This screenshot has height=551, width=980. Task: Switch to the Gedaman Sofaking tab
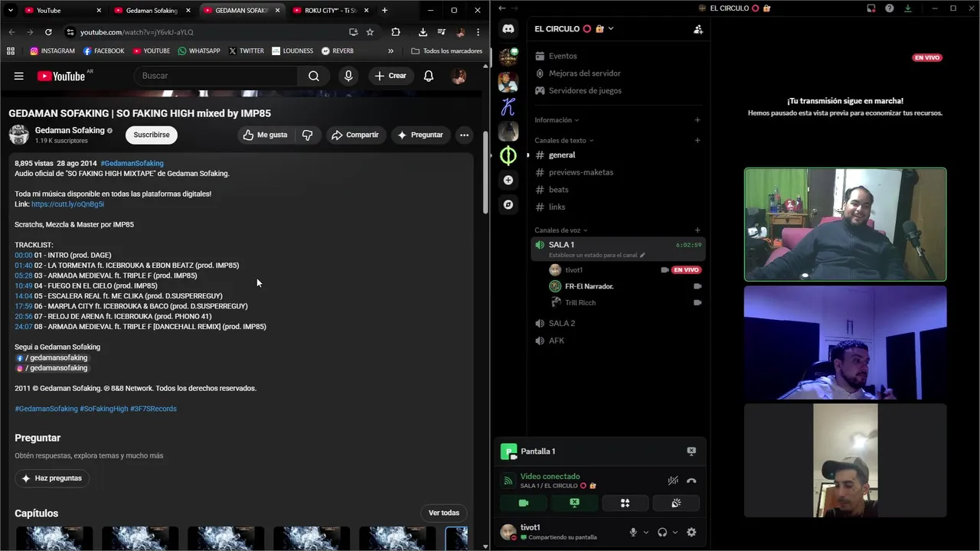click(152, 11)
